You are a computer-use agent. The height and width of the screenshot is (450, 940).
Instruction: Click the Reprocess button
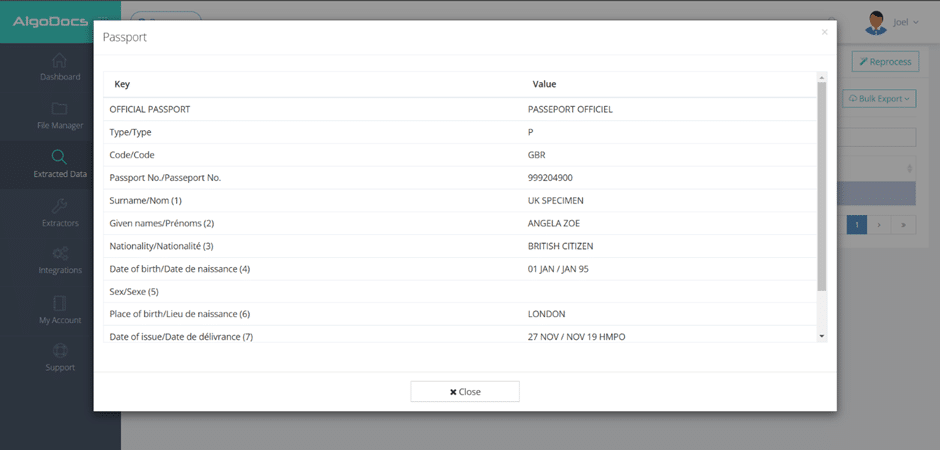(x=885, y=62)
